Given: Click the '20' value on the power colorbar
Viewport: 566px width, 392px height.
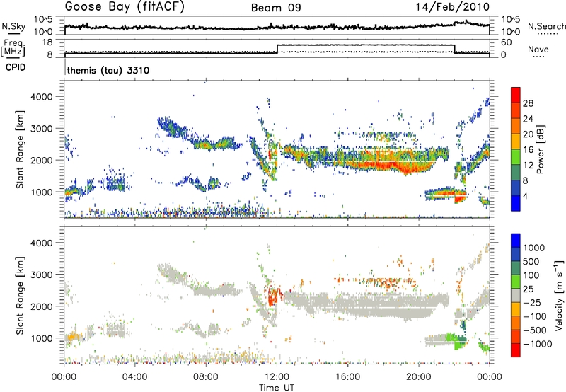Looking at the screenshot, I should pyautogui.click(x=528, y=134).
